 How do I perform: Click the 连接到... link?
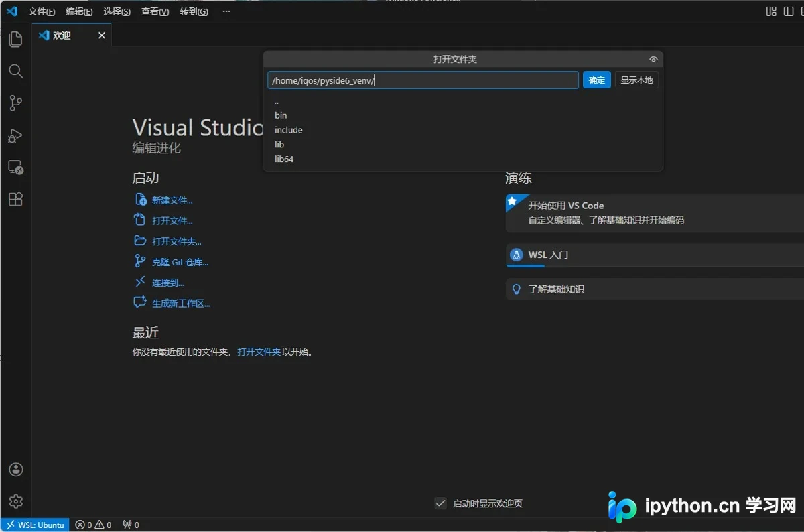pos(168,283)
